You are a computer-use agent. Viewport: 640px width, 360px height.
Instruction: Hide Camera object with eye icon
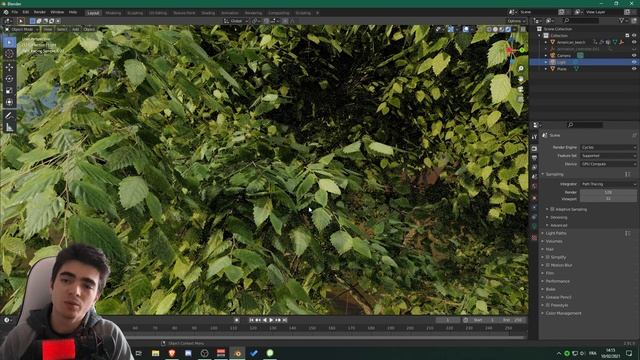tap(634, 56)
